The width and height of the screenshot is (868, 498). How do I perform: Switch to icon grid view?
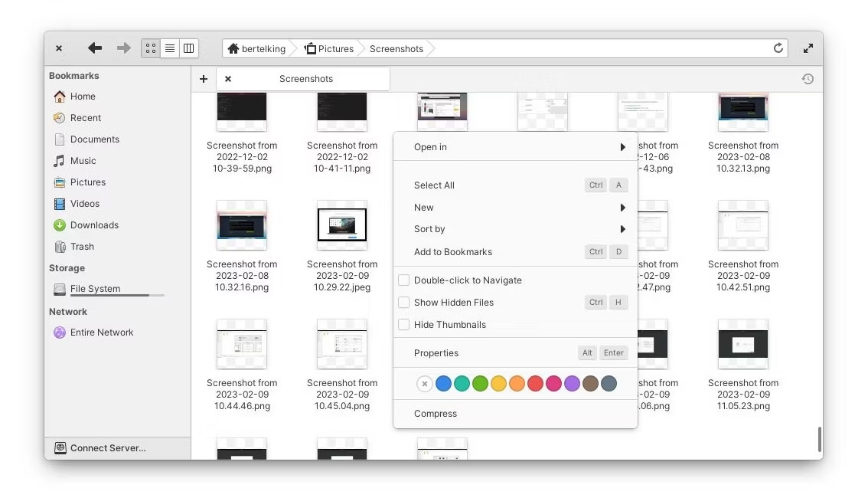pyautogui.click(x=151, y=48)
